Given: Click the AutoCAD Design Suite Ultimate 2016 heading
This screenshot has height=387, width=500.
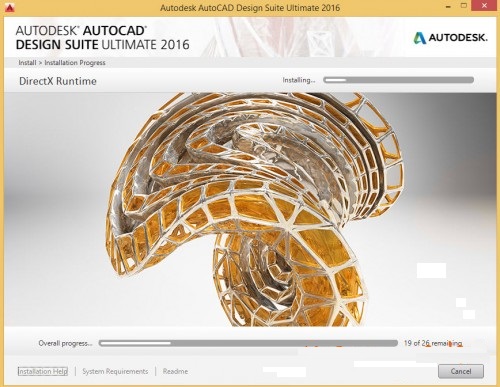Looking at the screenshot, I should coord(103,38).
